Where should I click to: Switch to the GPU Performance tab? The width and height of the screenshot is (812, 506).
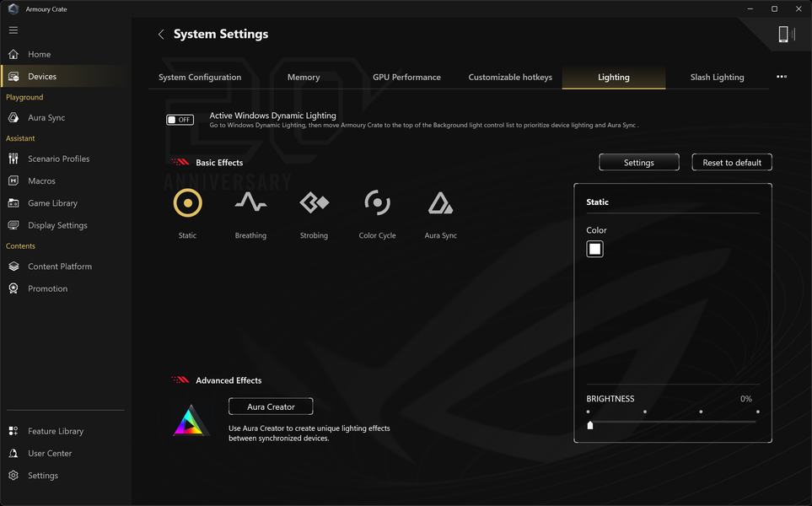406,78
